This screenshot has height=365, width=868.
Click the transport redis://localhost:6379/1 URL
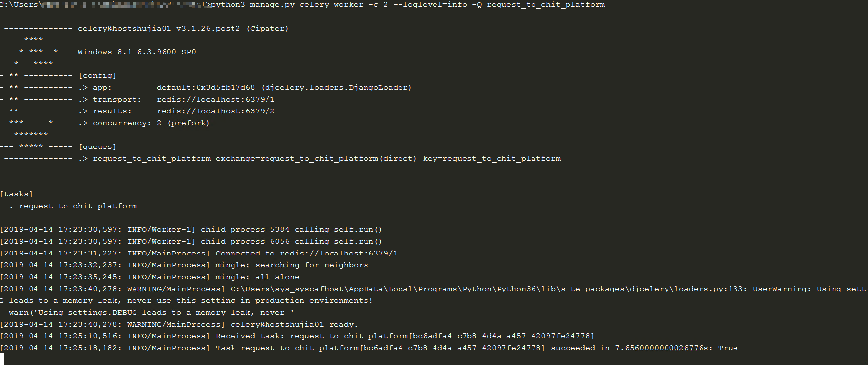[215, 100]
